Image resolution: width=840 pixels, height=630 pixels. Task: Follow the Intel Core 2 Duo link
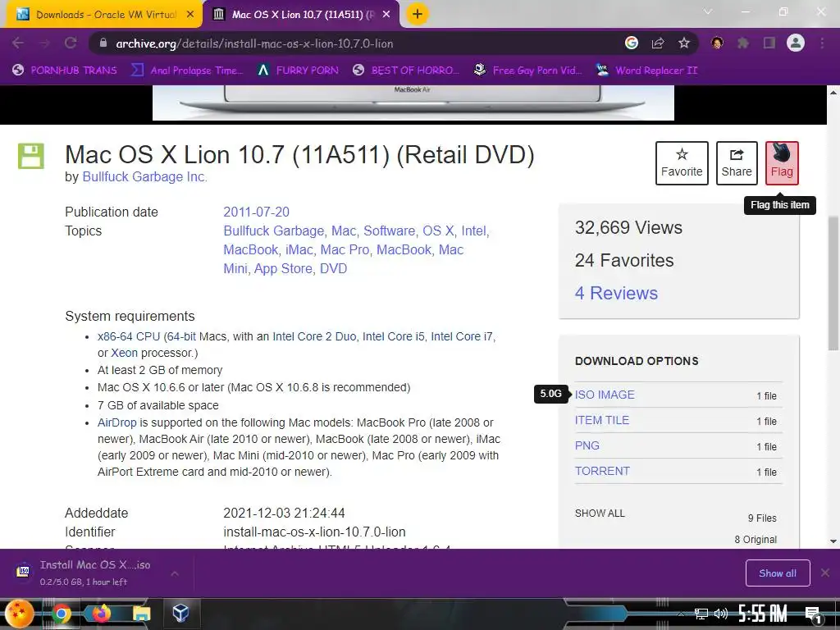point(314,336)
